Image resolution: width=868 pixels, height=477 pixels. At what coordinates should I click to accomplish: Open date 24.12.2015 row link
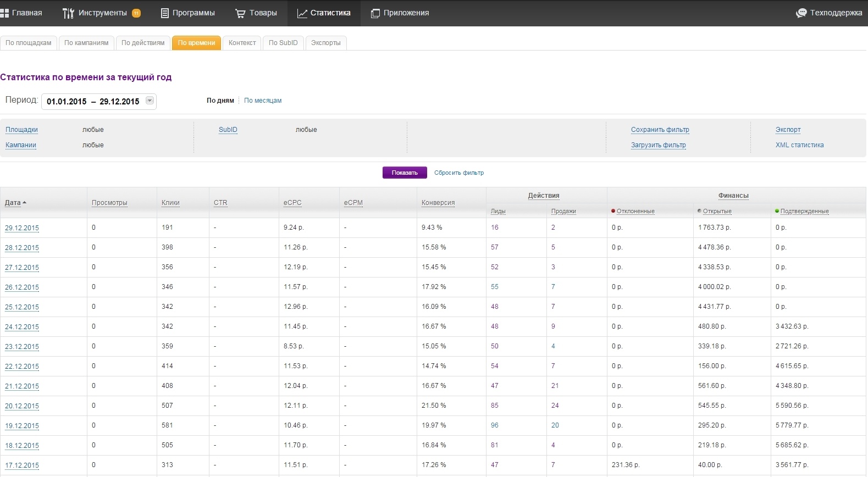click(x=22, y=327)
